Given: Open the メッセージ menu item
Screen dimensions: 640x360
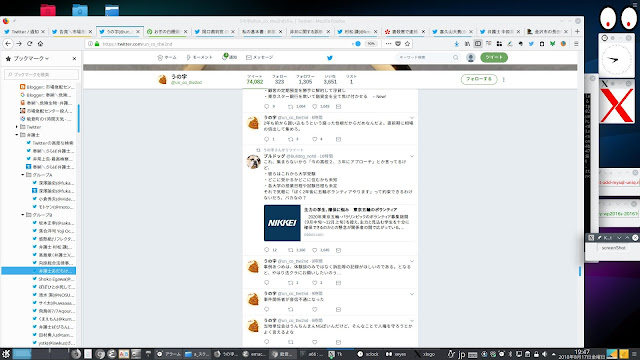Looking at the screenshot, I should [260, 58].
